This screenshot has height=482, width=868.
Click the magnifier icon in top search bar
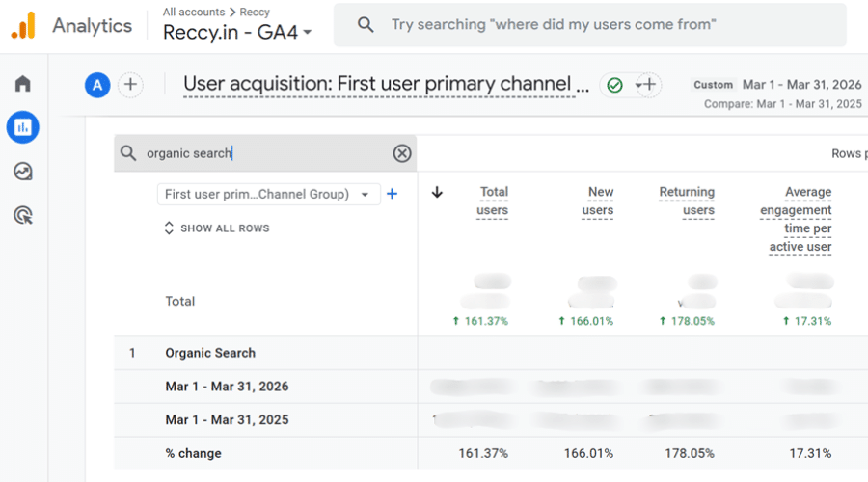pos(366,24)
